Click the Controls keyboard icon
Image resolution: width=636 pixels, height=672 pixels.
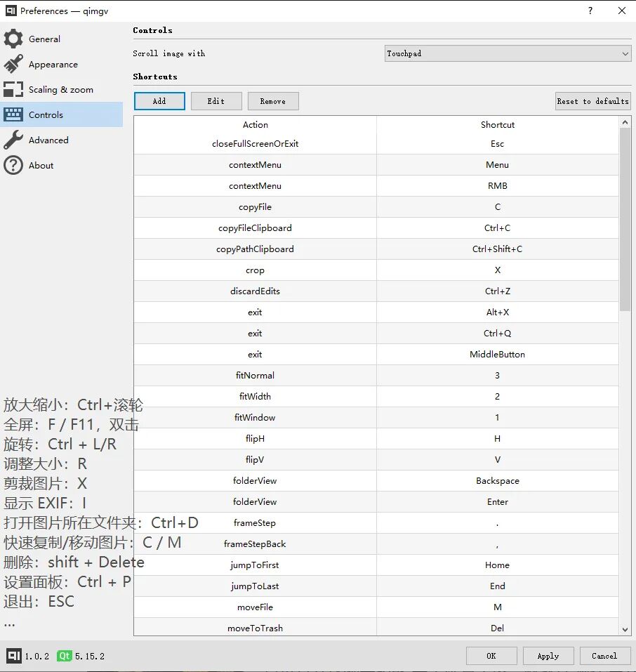13,114
